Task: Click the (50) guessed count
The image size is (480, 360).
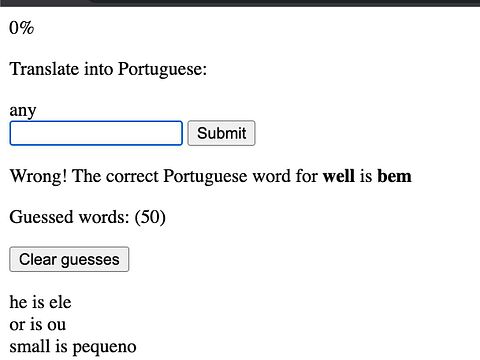Action: 150,217
